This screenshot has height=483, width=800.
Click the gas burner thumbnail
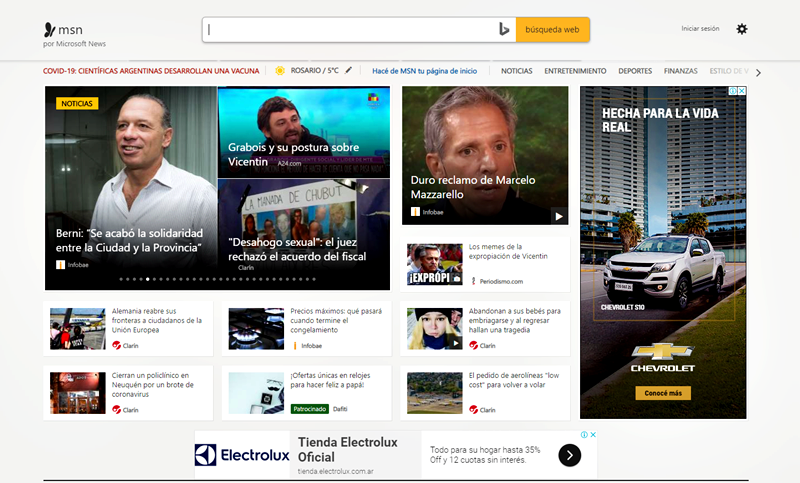point(256,328)
